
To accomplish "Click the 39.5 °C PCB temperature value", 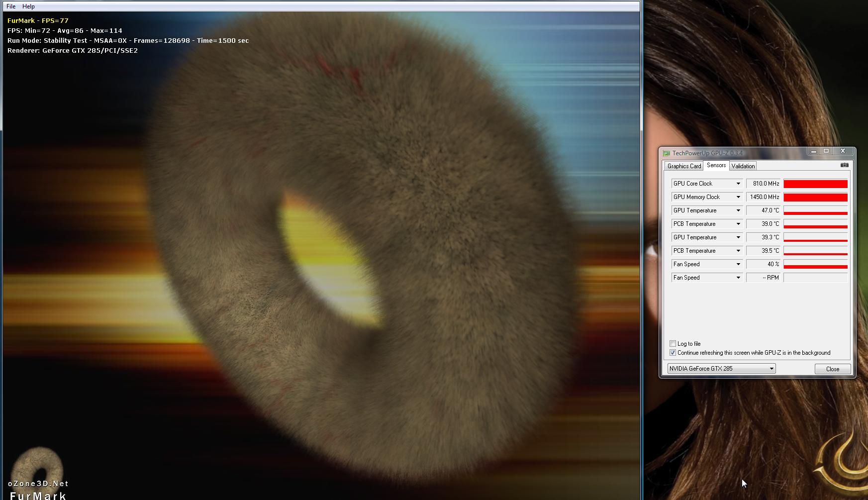I will [x=764, y=251].
